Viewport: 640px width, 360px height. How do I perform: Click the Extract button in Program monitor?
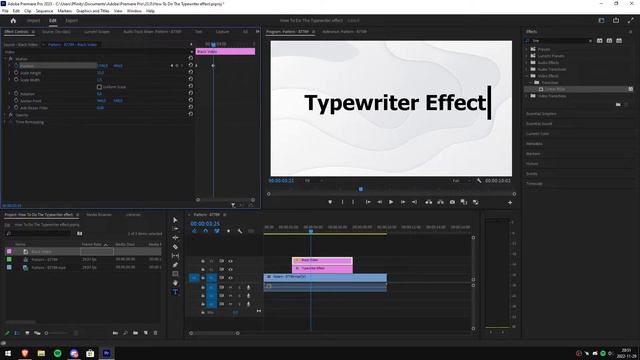coord(440,202)
